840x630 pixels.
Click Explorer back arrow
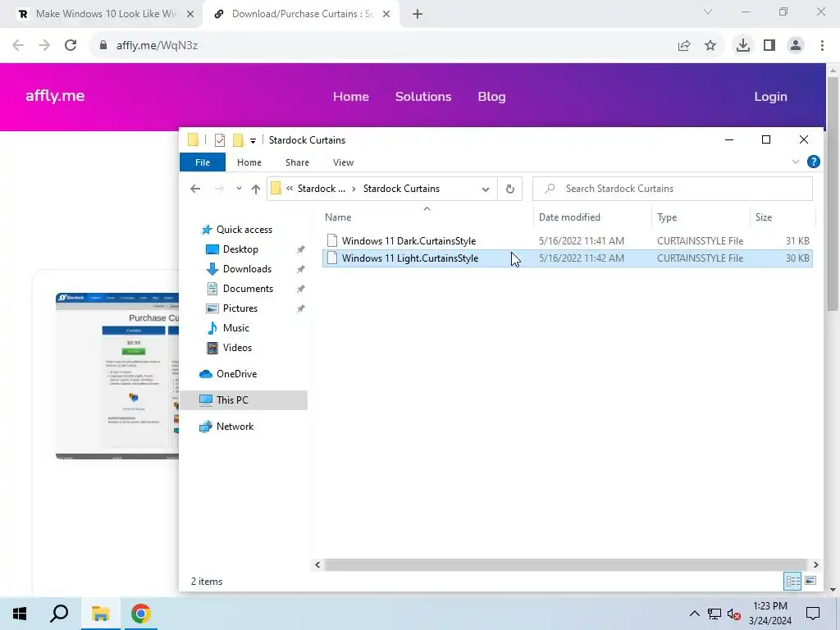pos(195,189)
